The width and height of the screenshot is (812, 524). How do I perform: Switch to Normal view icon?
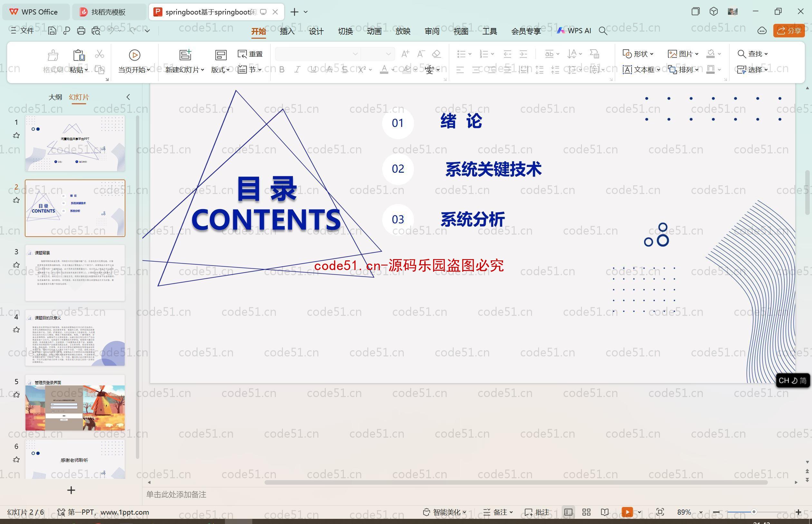(568, 512)
